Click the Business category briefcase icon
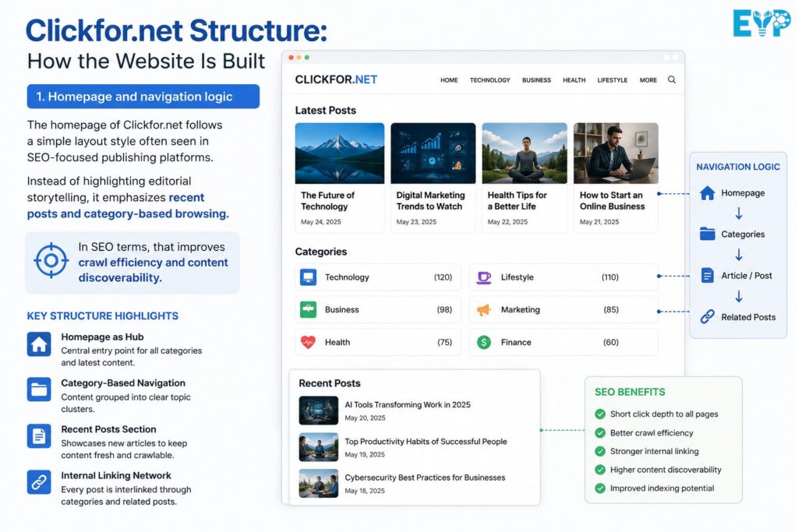The height and width of the screenshot is (532, 798). (x=308, y=309)
